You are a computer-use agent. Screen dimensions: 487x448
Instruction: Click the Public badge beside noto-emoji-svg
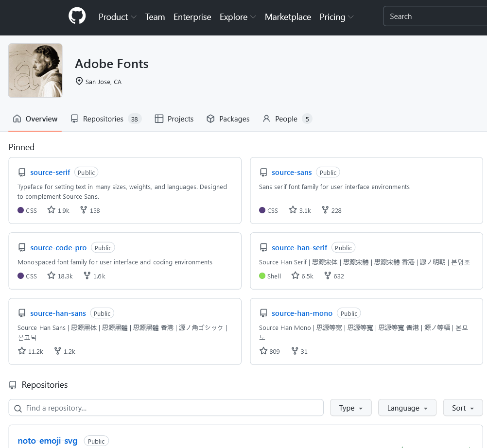click(x=96, y=441)
